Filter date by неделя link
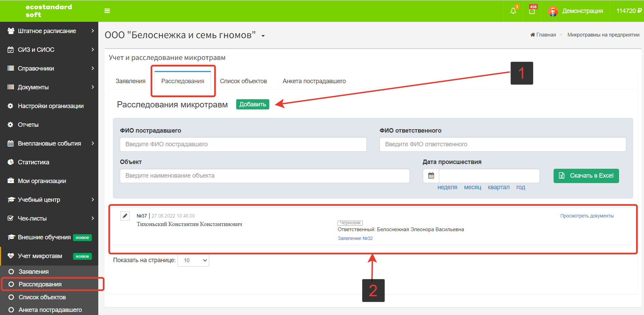 click(447, 187)
